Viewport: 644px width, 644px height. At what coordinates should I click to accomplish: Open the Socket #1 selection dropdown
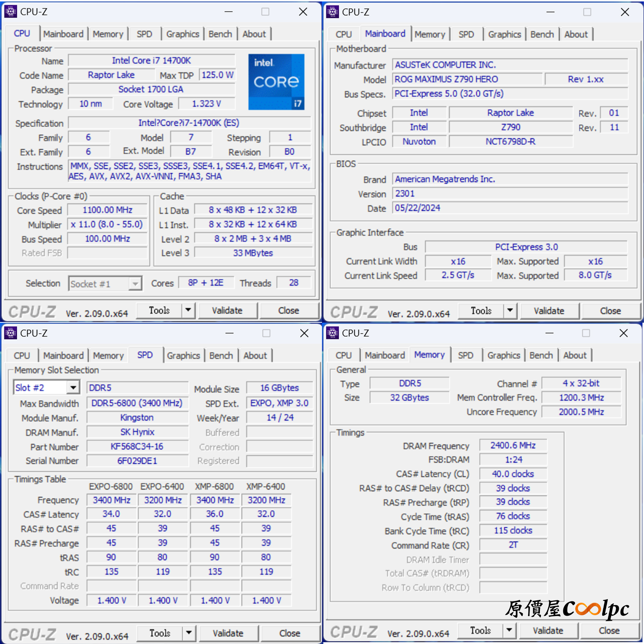click(135, 284)
